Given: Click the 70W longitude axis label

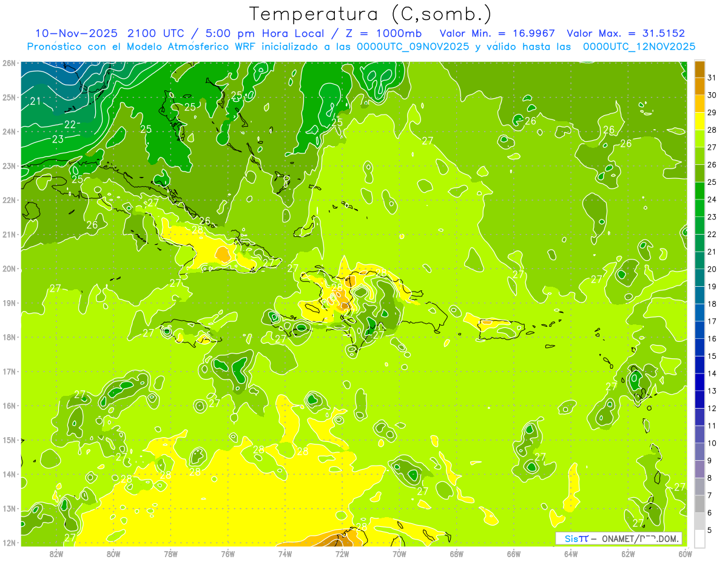Looking at the screenshot, I should click(x=399, y=553).
